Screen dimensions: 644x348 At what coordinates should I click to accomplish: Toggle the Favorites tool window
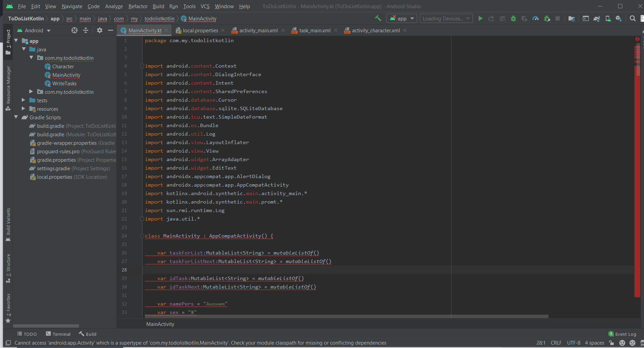(x=8, y=308)
